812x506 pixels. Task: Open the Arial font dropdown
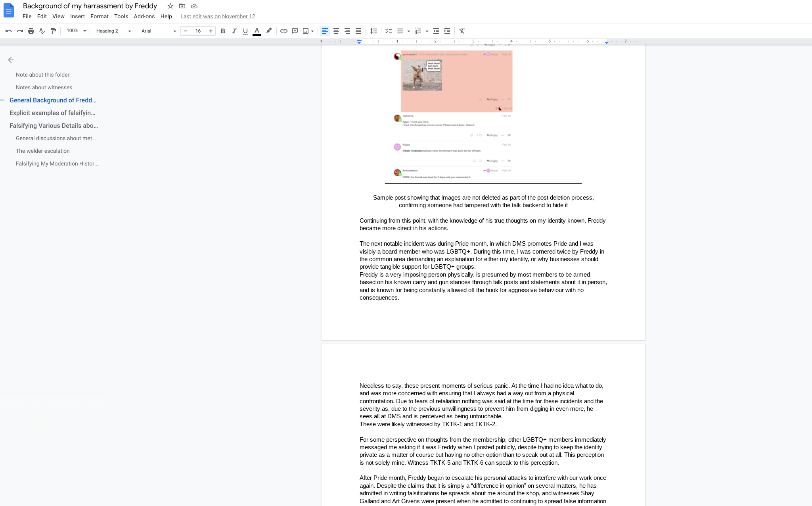pyautogui.click(x=159, y=31)
